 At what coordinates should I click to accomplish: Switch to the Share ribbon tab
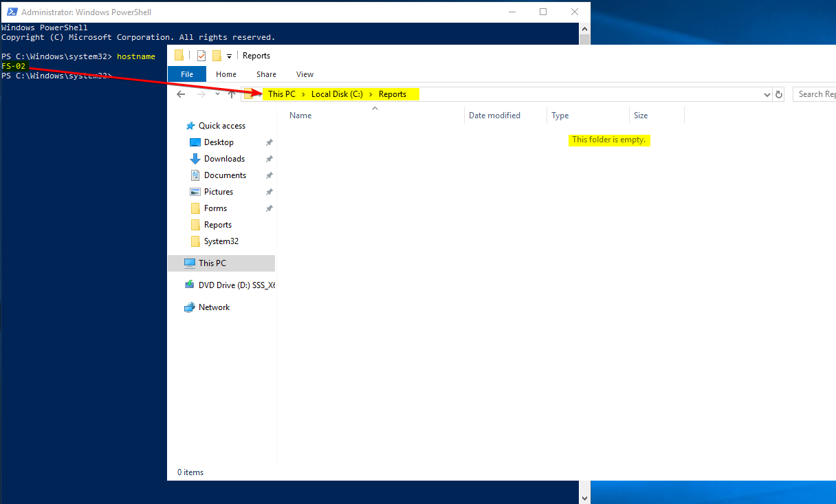coord(266,74)
